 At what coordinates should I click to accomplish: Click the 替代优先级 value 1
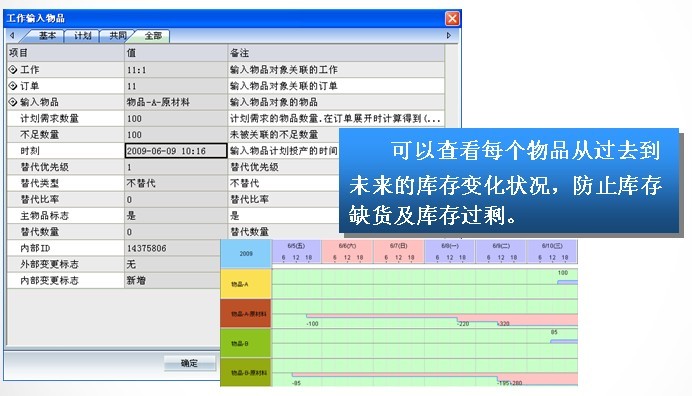coord(176,167)
